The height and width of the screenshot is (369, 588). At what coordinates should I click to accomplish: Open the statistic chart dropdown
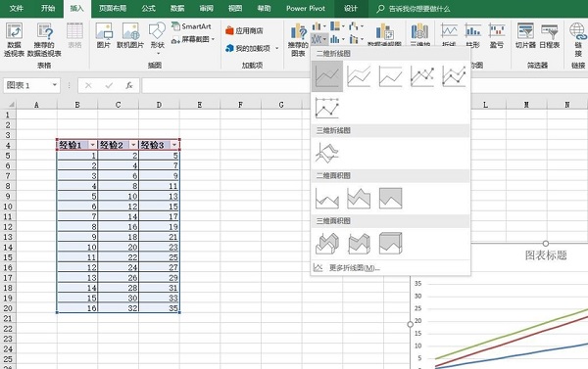[337, 39]
